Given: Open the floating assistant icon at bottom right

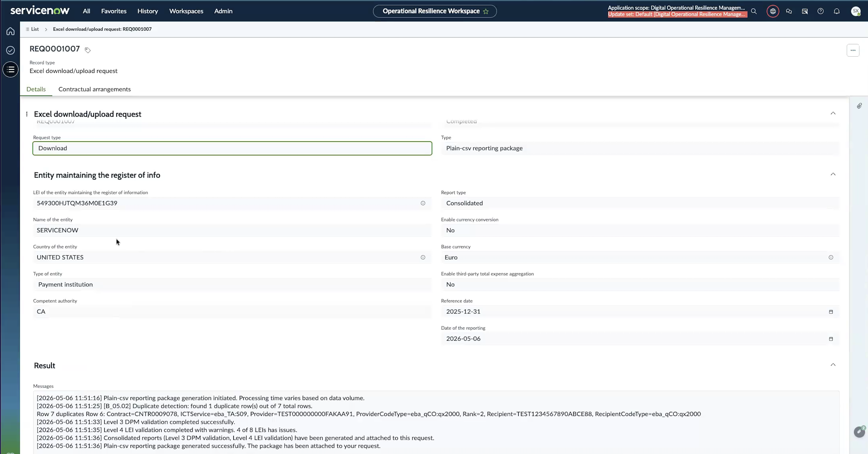Looking at the screenshot, I should pos(859,431).
